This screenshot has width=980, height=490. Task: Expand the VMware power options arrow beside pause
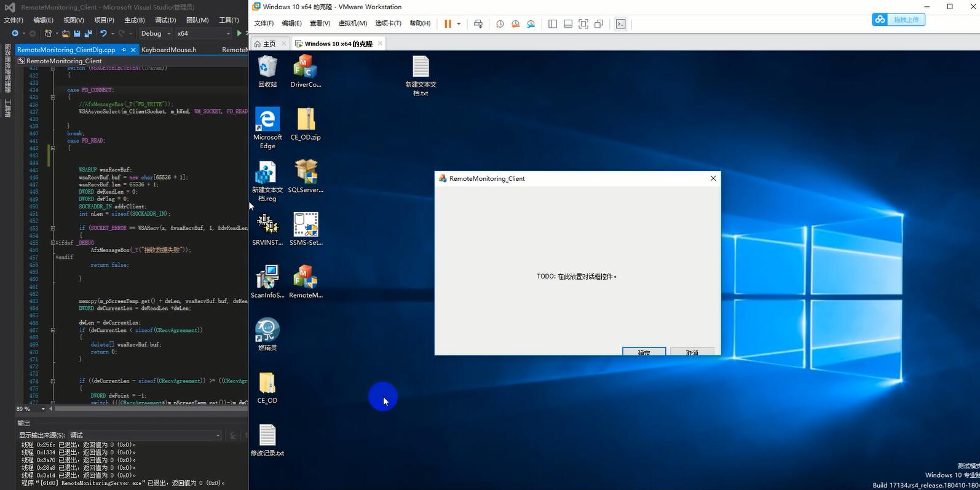[459, 24]
